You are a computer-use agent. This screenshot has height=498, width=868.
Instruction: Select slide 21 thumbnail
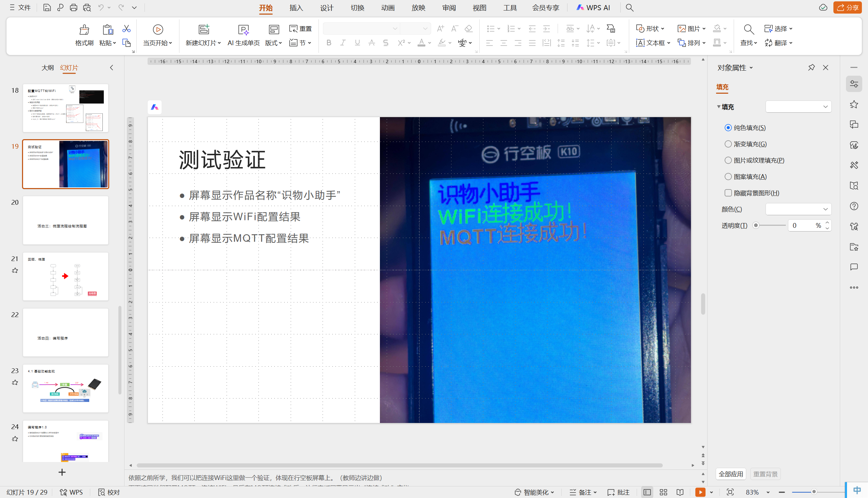[x=65, y=276]
